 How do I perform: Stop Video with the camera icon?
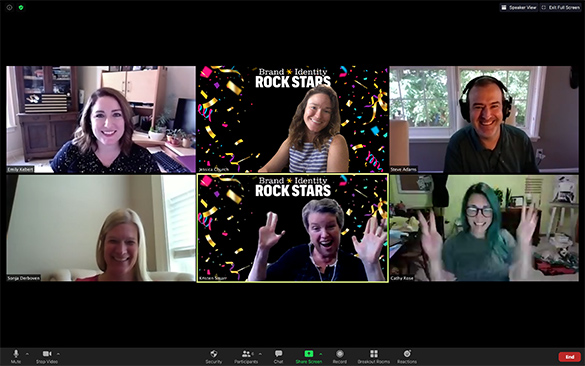coord(47,356)
